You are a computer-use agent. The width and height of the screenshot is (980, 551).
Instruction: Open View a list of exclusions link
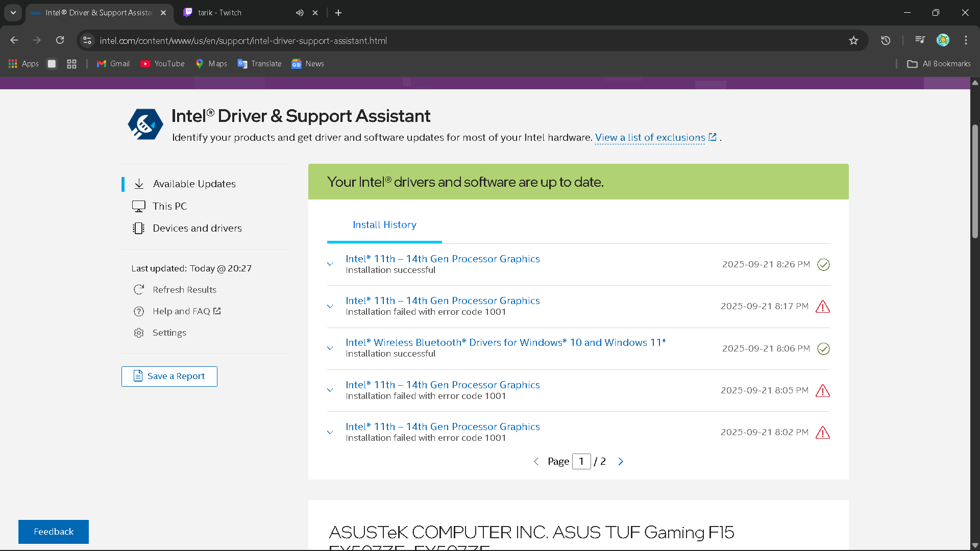[x=650, y=137]
